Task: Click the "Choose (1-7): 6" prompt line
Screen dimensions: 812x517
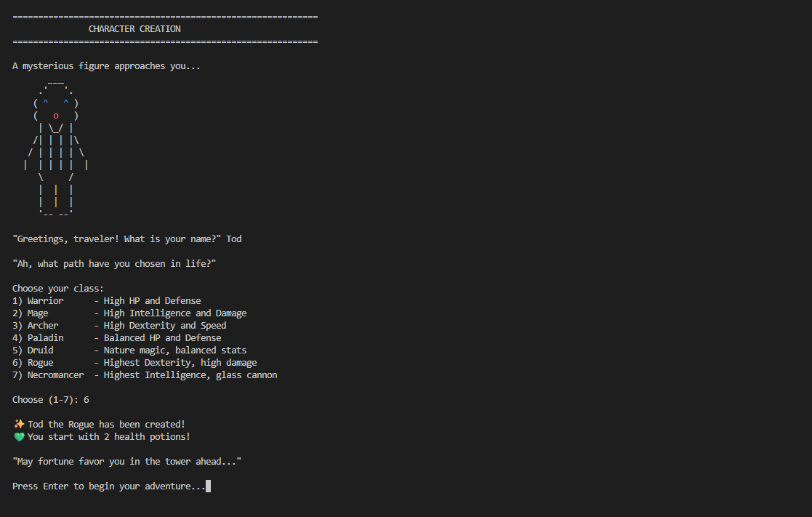Action: pyautogui.click(x=51, y=400)
